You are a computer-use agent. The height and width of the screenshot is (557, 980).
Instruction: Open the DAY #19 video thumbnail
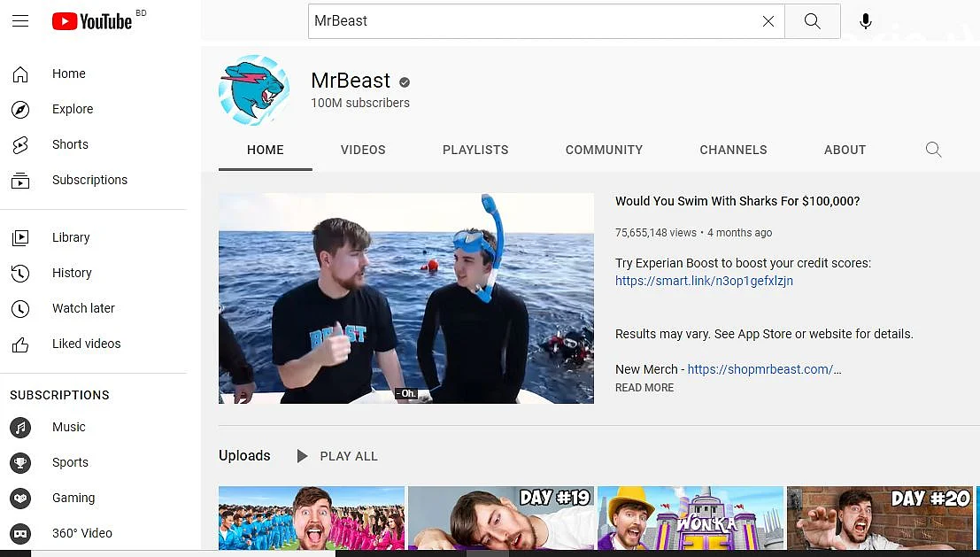coord(501,518)
